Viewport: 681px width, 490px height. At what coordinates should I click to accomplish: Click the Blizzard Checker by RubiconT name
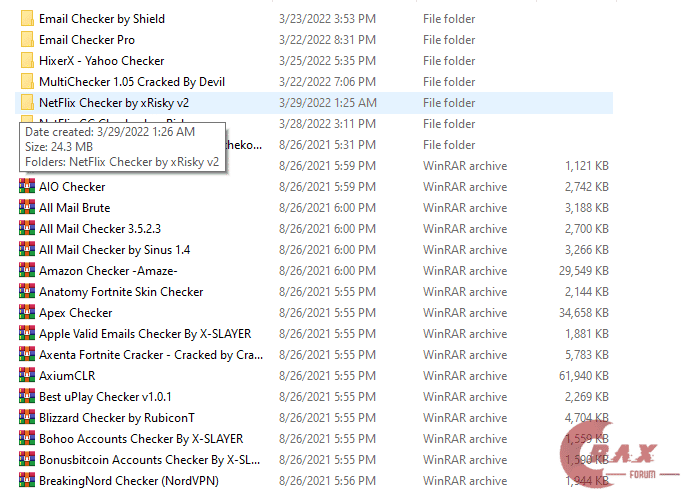coord(117,418)
